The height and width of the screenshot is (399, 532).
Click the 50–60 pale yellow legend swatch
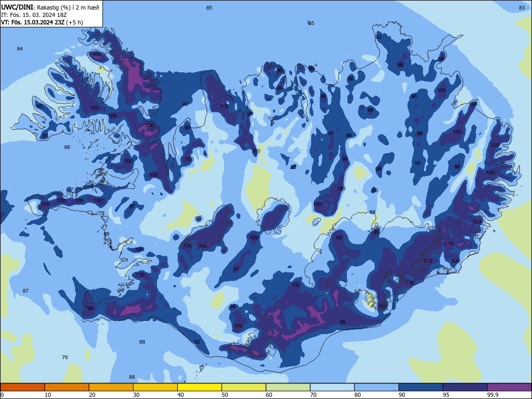pyautogui.click(x=244, y=387)
